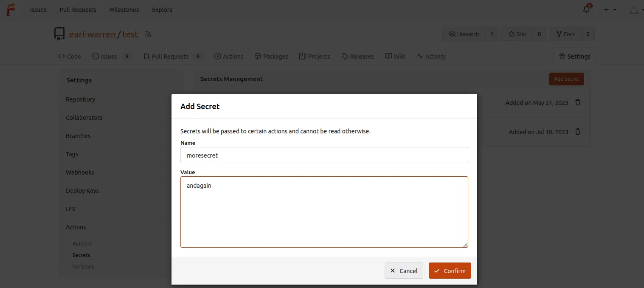Confirm adding the moresecret secret
Screen dimensions: 644x288
pos(450,271)
